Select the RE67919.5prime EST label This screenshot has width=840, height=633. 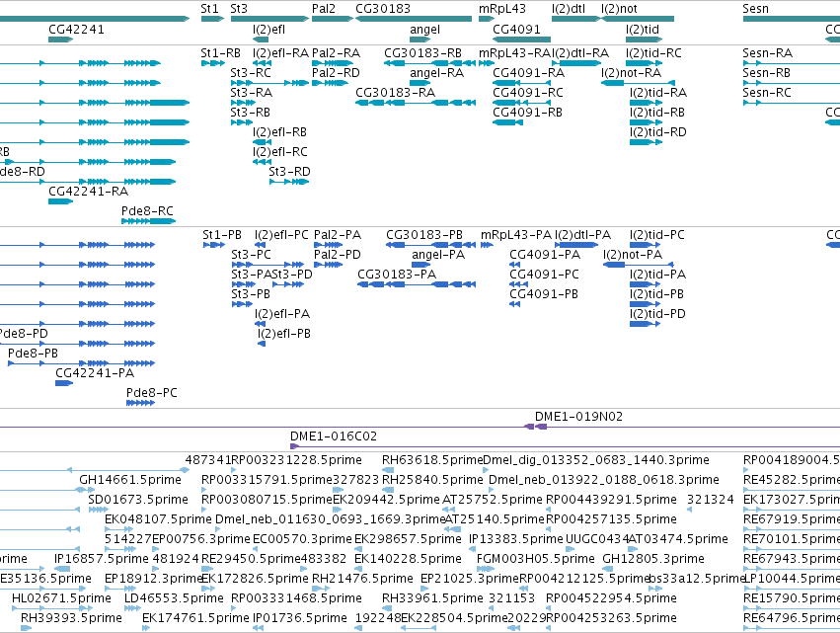(792, 519)
